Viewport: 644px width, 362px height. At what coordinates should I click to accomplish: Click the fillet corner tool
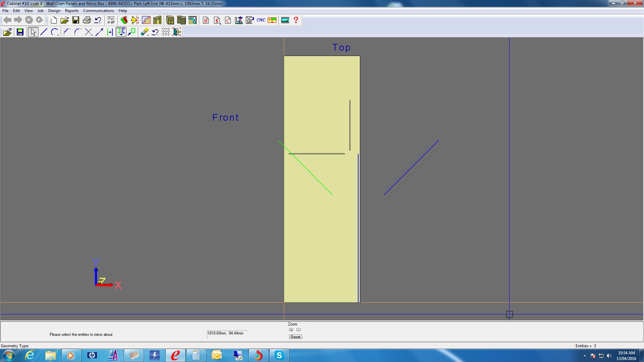coord(77,32)
